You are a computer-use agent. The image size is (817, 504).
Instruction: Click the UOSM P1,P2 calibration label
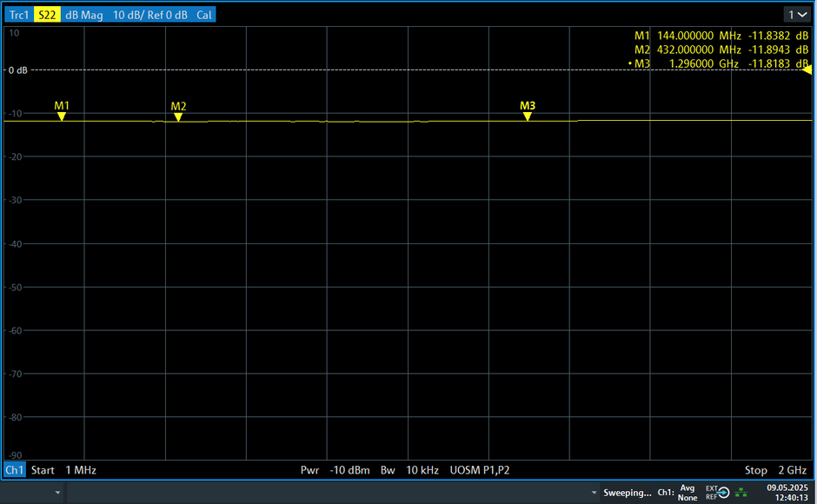pos(480,469)
